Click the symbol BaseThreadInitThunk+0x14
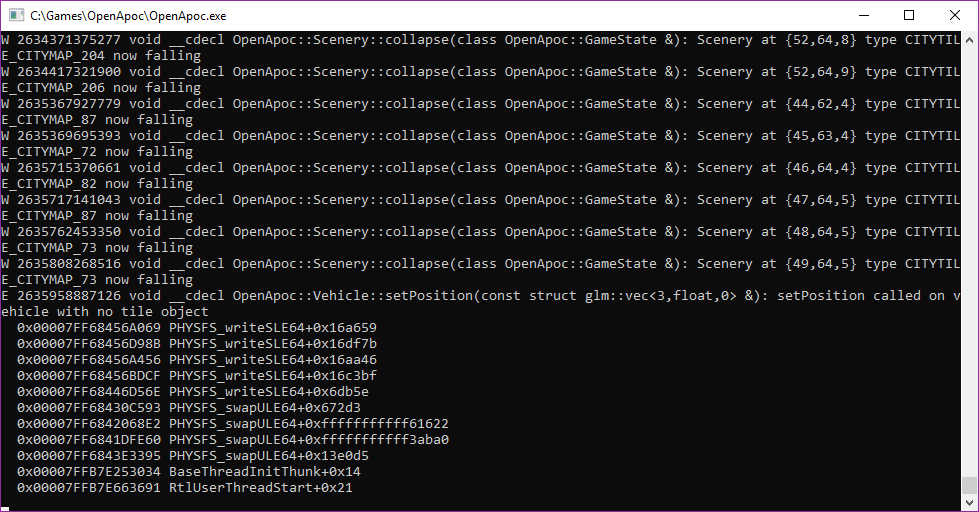 [265, 471]
